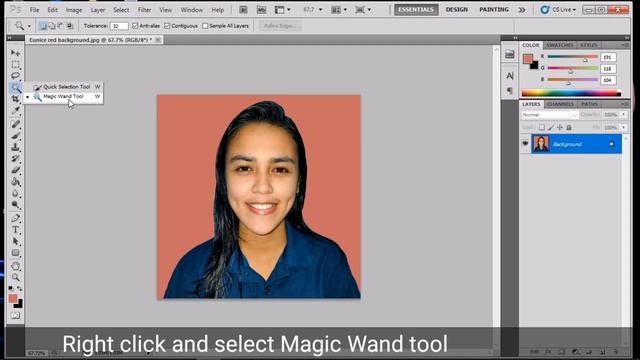This screenshot has width=640, height=360.
Task: Open the File menu
Action: tap(35, 10)
